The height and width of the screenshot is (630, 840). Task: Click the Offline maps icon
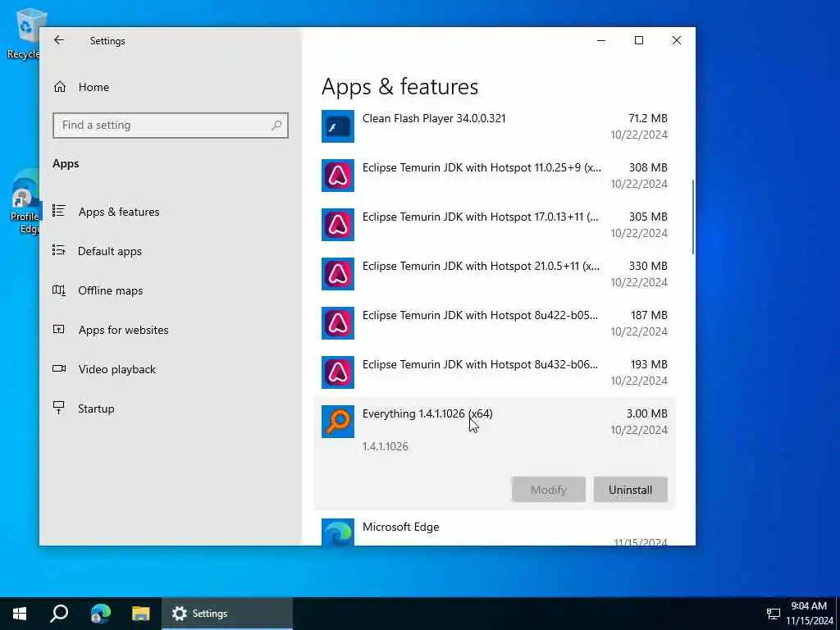[59, 290]
